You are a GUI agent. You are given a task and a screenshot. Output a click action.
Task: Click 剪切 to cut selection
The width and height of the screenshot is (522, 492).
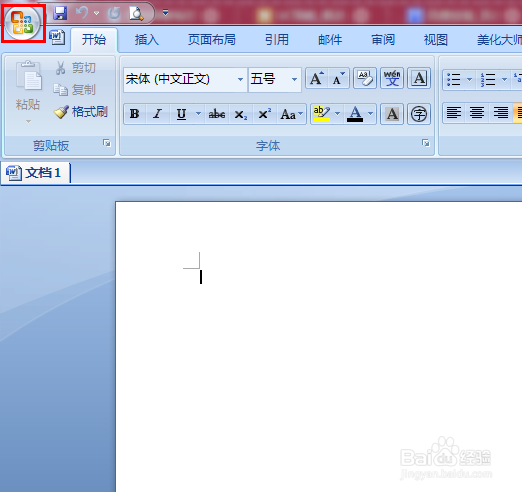pyautogui.click(x=75, y=68)
